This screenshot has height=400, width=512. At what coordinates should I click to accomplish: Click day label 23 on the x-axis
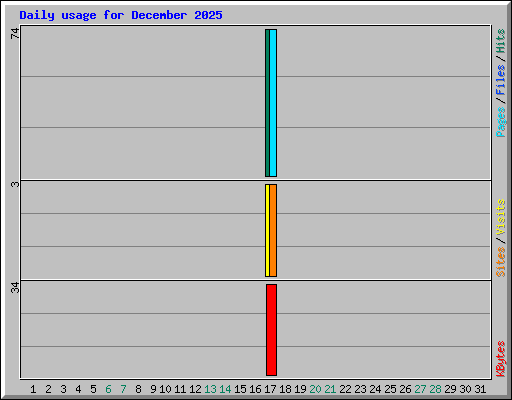[360, 389]
